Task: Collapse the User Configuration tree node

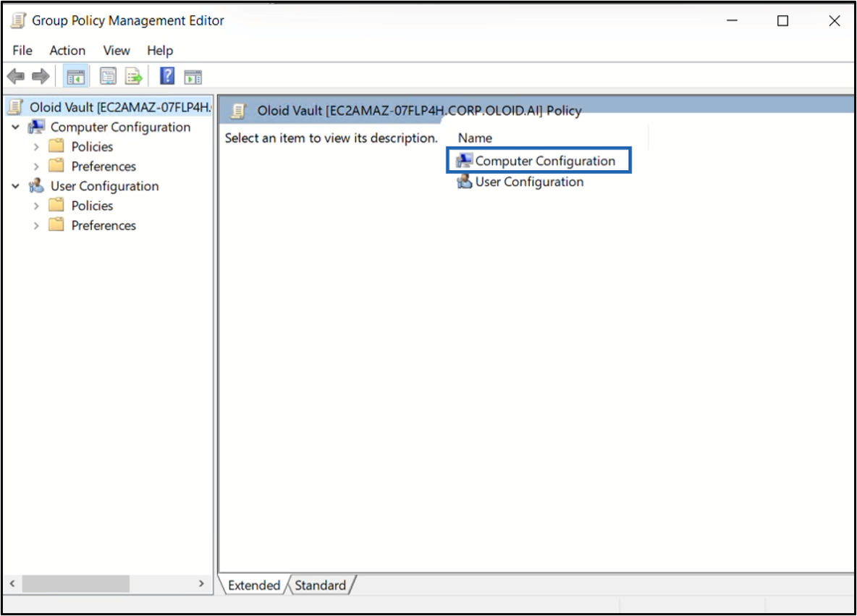Action: click(x=16, y=186)
